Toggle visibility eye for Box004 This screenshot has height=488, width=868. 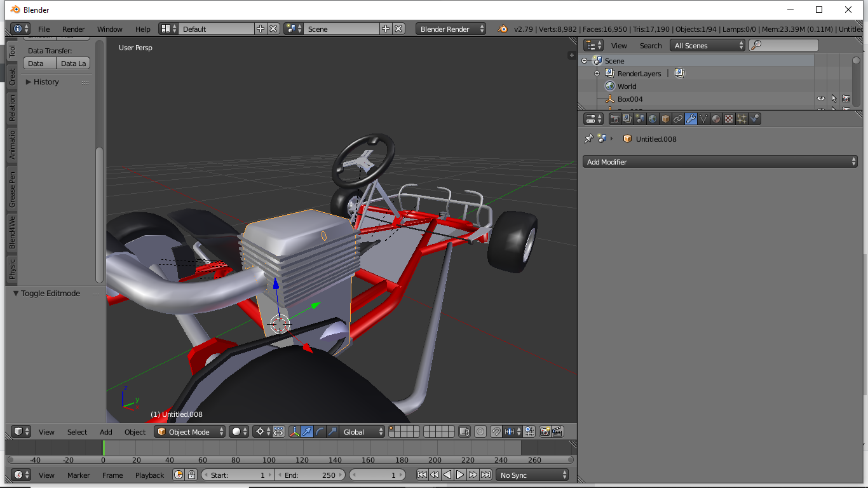coord(820,98)
